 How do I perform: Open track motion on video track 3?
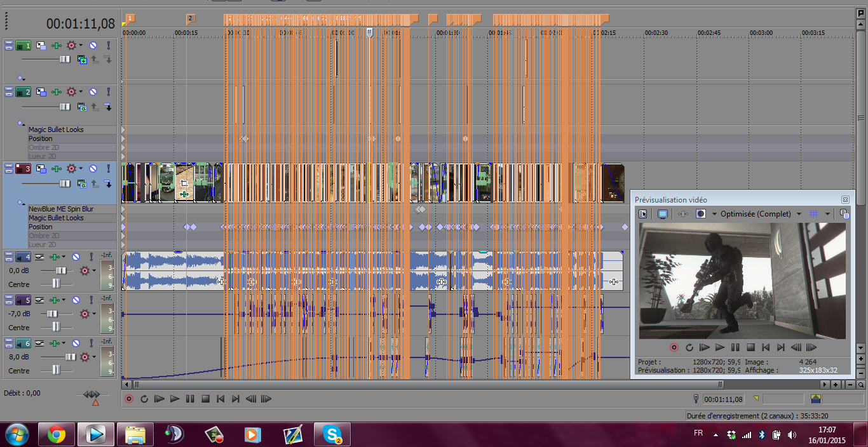coord(41,169)
